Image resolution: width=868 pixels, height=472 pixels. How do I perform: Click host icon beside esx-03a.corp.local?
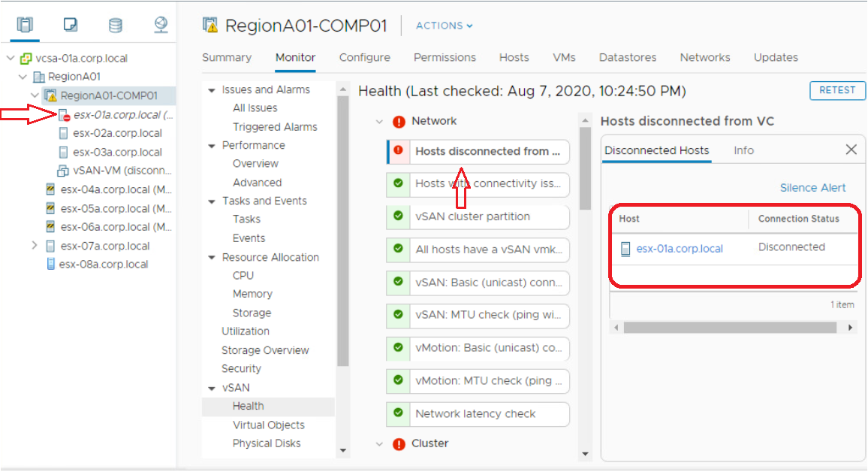[x=63, y=152]
